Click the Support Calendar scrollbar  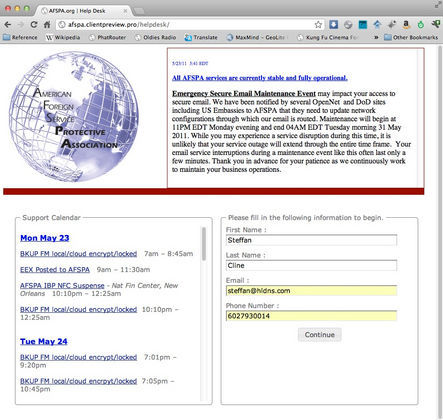tap(203, 244)
